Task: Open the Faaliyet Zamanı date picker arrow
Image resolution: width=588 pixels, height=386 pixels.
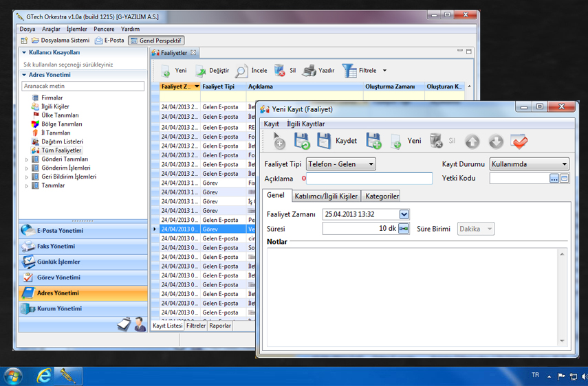Action: (x=404, y=214)
